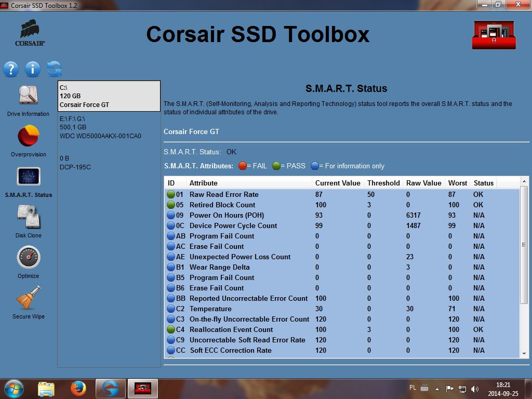Open Action Center flag icon
The width and height of the screenshot is (532, 399).
[449, 389]
